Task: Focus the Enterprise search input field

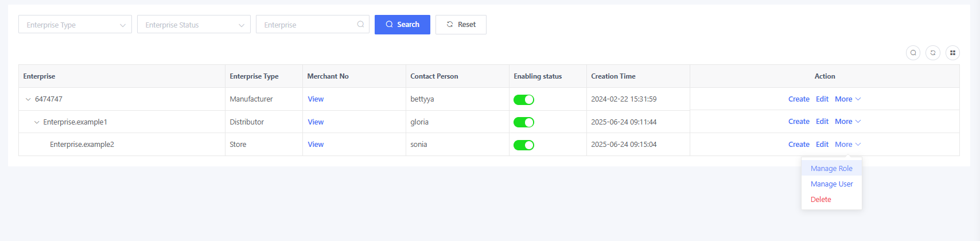Action: 307,25
